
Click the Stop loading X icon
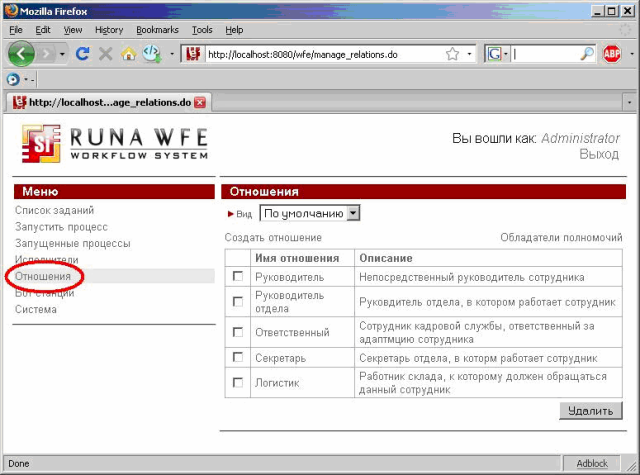coord(106,53)
